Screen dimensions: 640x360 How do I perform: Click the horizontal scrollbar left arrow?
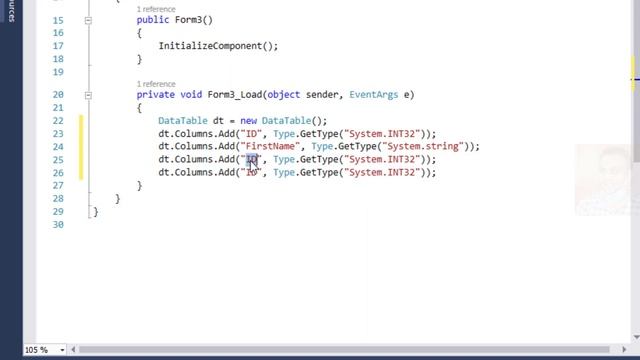pyautogui.click(x=73, y=350)
